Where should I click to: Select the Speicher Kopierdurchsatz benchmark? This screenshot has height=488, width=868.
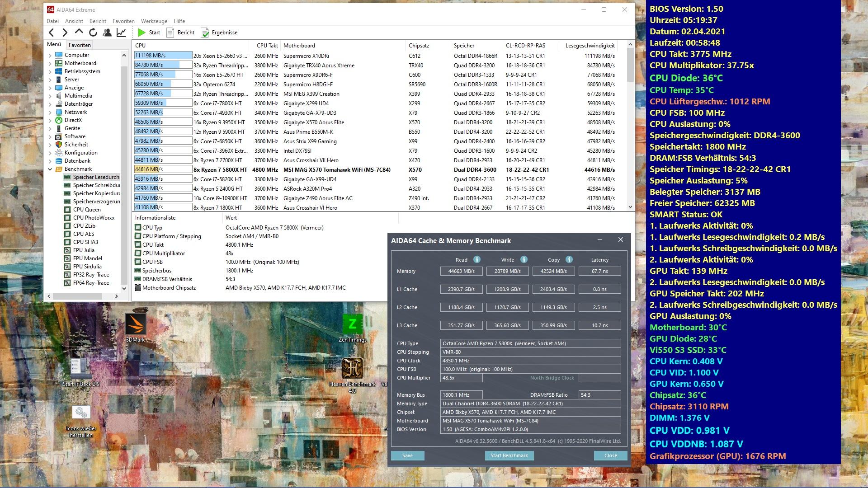[x=92, y=193]
